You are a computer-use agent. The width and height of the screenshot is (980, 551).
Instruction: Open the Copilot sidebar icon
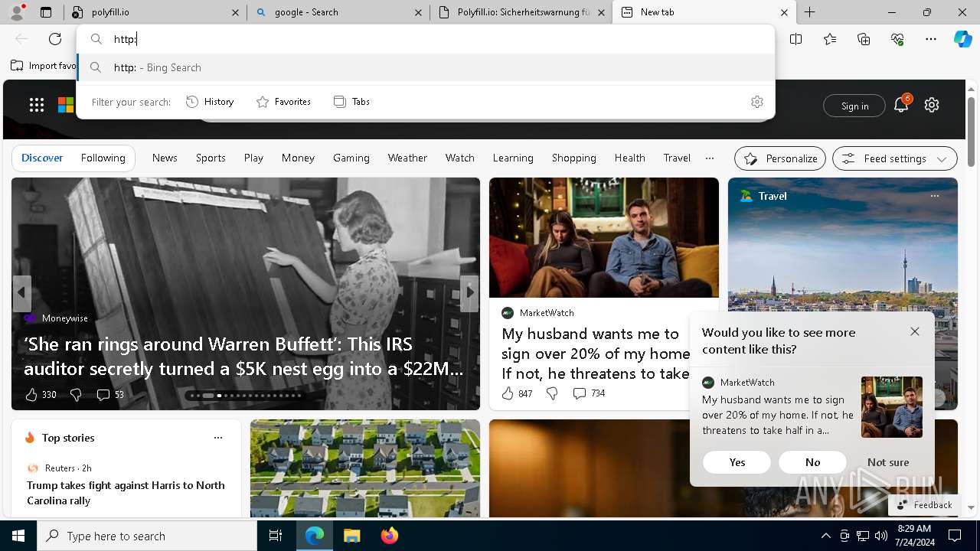[x=962, y=39]
